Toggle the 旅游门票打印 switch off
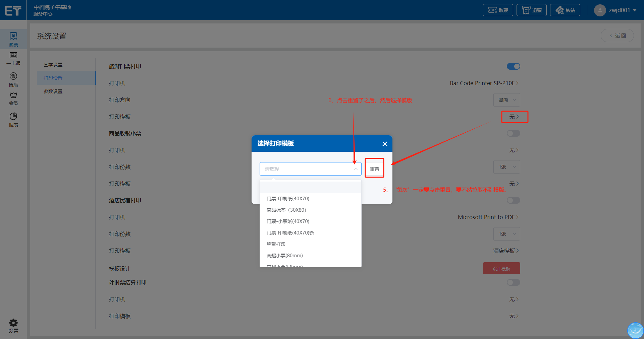This screenshot has height=339, width=644. pos(513,66)
